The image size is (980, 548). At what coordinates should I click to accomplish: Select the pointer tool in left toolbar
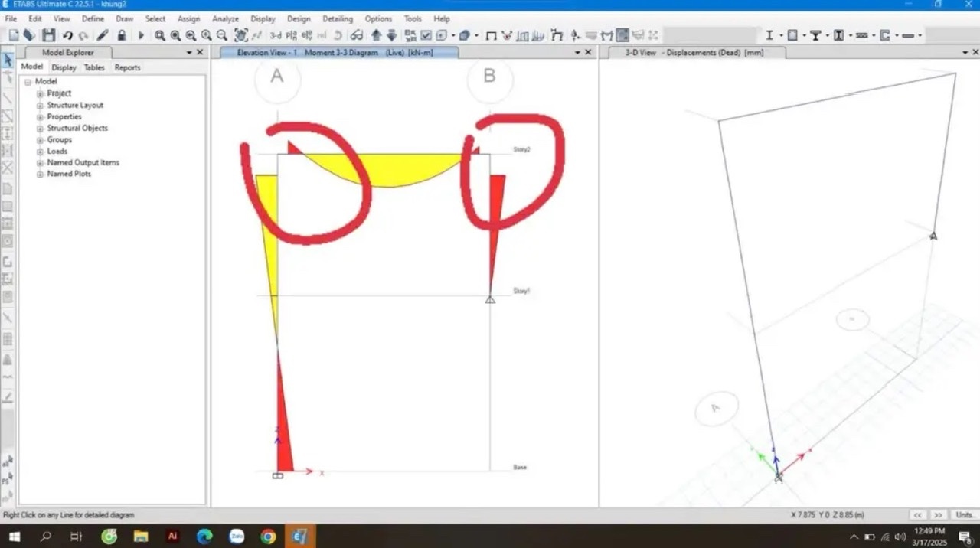[8, 60]
